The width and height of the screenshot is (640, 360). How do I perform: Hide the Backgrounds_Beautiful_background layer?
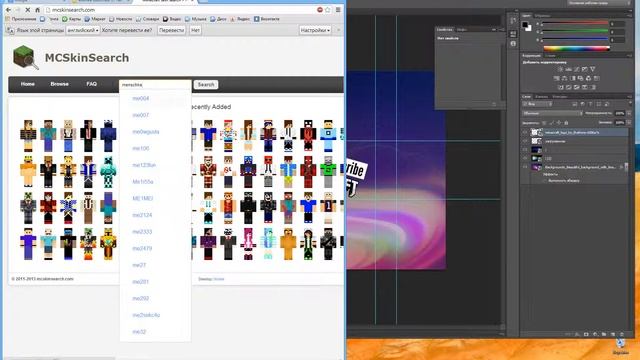point(525,167)
